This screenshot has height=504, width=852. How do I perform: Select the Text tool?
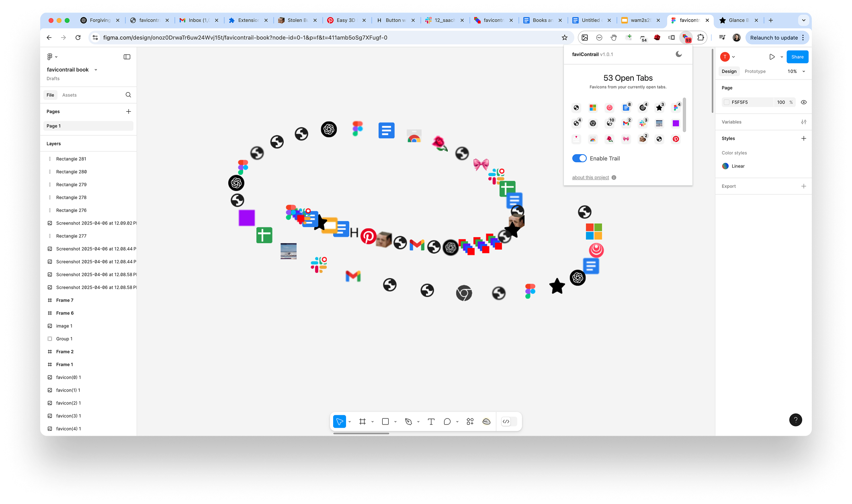(x=431, y=421)
